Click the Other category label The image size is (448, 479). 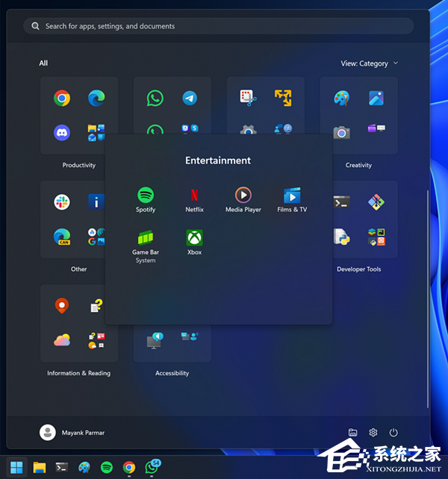pyautogui.click(x=79, y=269)
